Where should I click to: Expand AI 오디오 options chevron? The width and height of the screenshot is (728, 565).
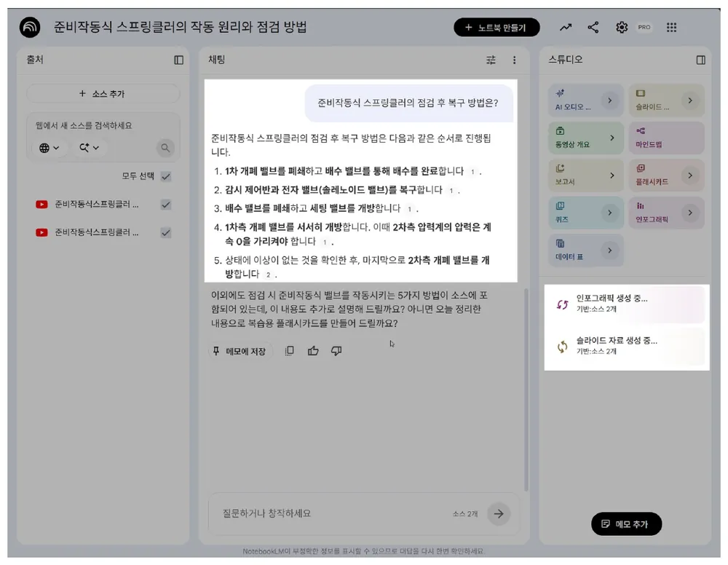click(x=610, y=100)
